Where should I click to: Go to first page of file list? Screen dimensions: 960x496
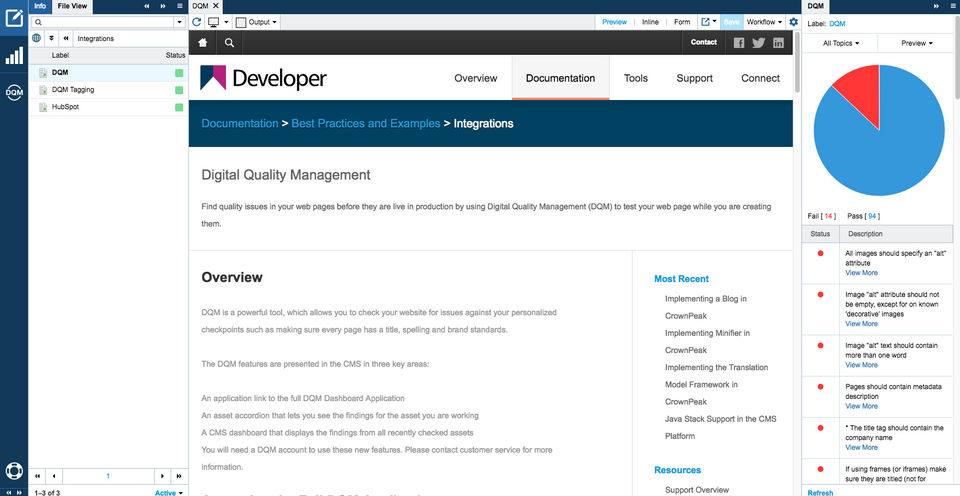[x=38, y=476]
